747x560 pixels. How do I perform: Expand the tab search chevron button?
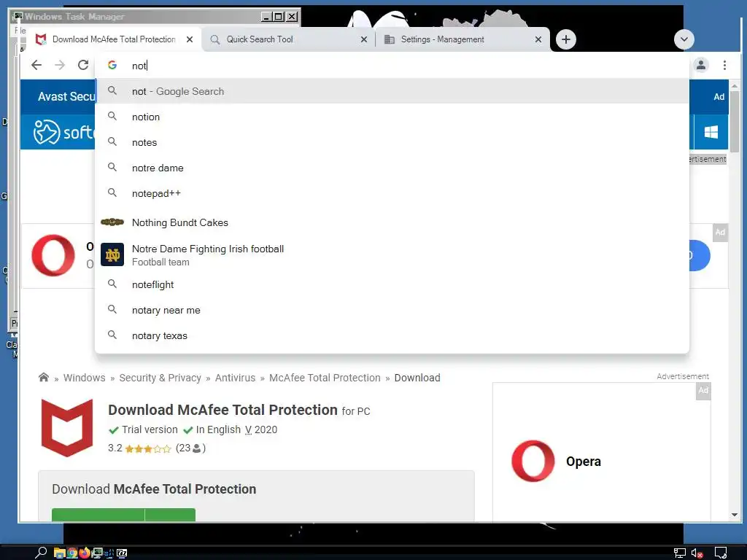click(684, 39)
